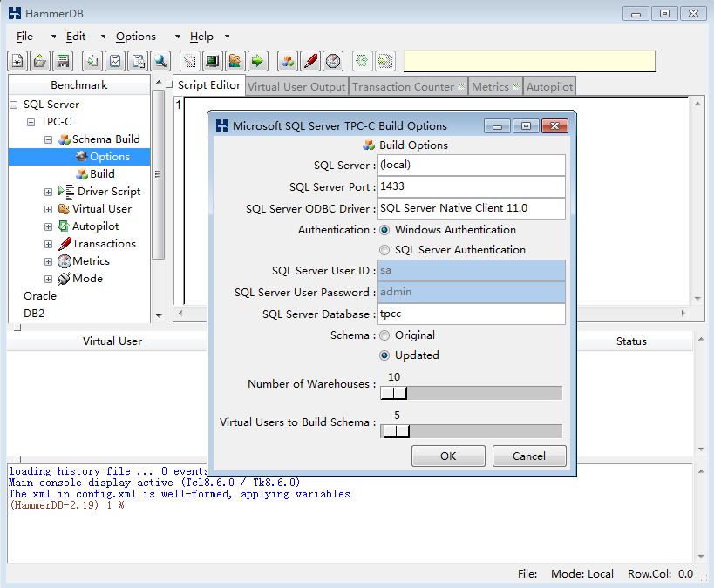Click the colored cubes Schema Build toolbar icon
Viewport: 714px width, 588px height.
click(288, 60)
